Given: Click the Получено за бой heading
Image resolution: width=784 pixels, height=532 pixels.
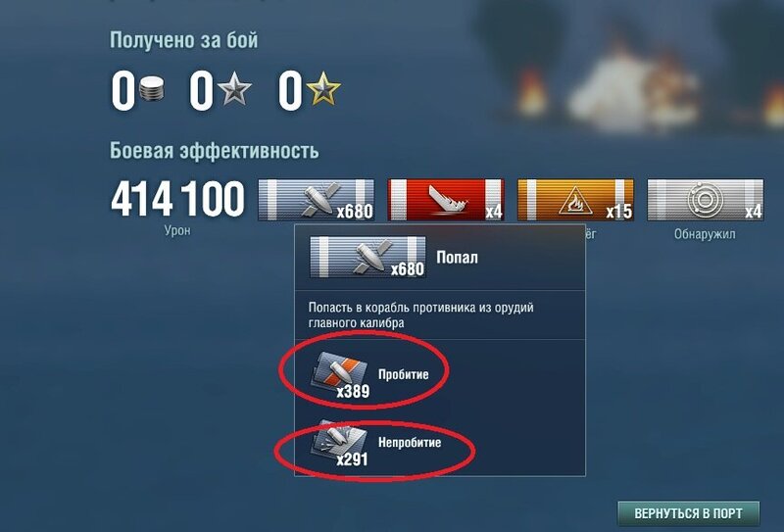Looking at the screenshot, I should coord(183,40).
